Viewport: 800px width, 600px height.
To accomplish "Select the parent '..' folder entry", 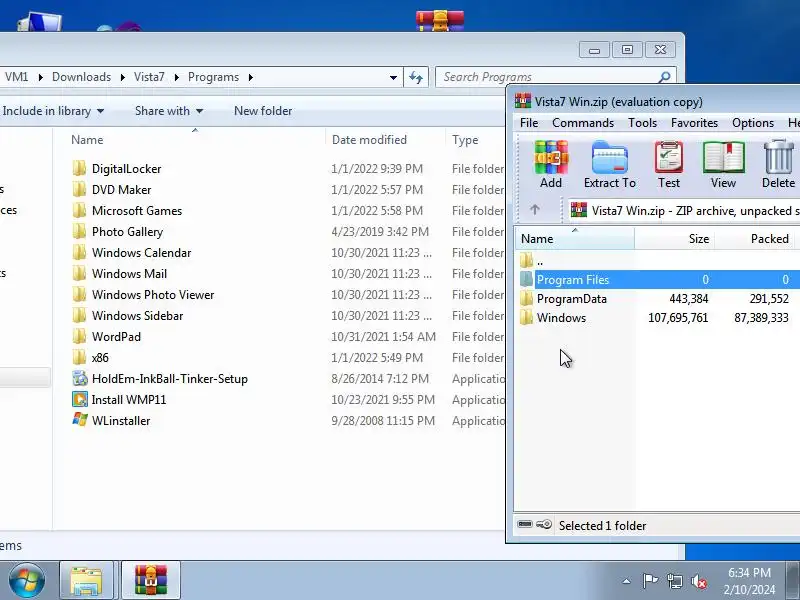I will coord(540,261).
